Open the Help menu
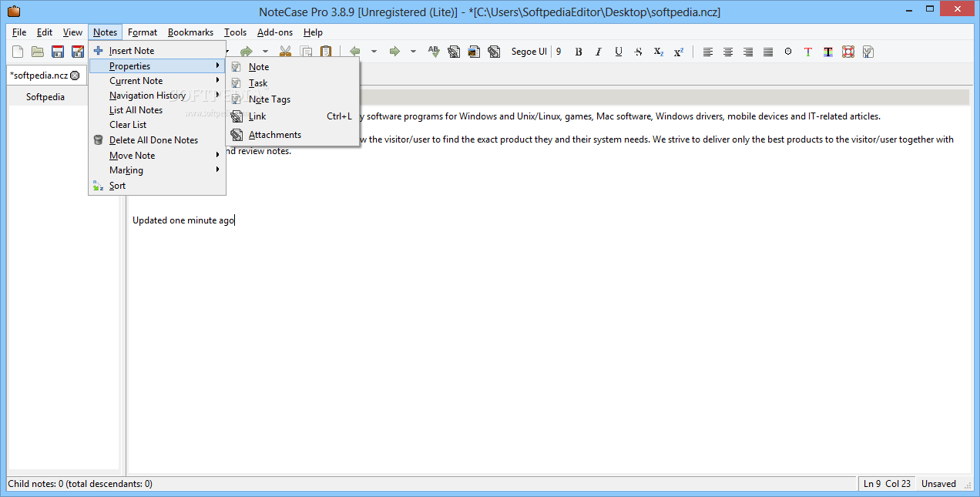This screenshot has width=980, height=497. [x=313, y=32]
